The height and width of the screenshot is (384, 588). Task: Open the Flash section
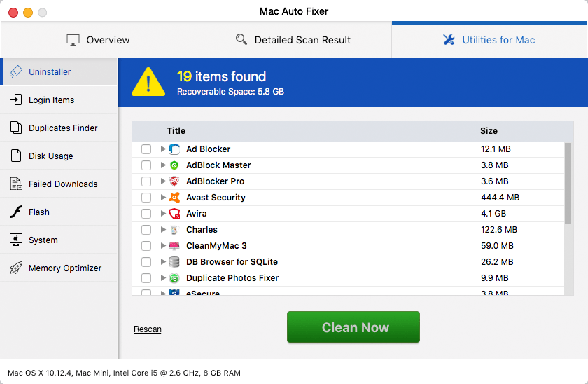pos(59,212)
